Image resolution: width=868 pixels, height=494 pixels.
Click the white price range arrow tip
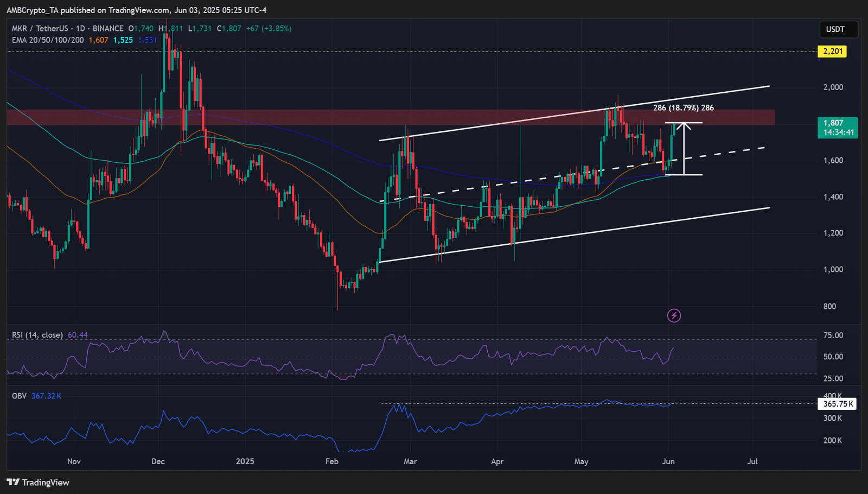[x=684, y=125]
